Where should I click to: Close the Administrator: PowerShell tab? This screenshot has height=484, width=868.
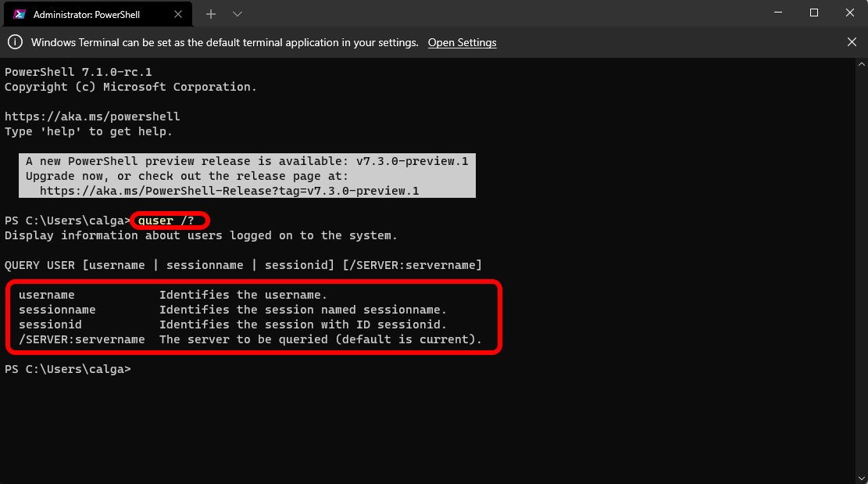point(177,13)
